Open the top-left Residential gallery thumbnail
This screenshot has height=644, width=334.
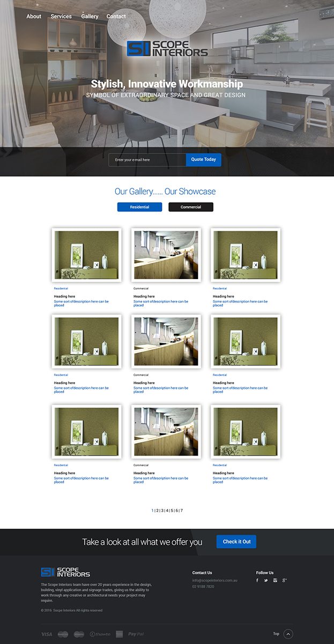(x=86, y=255)
